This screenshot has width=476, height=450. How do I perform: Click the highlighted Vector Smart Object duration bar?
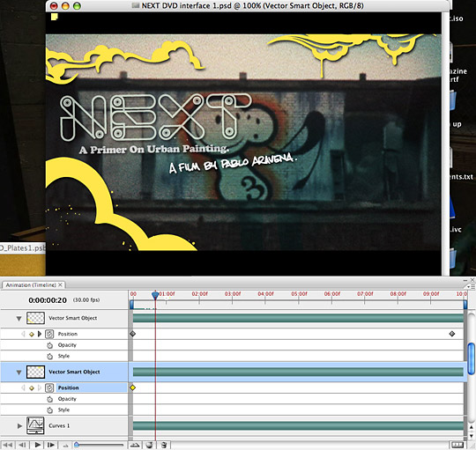[x=298, y=372]
